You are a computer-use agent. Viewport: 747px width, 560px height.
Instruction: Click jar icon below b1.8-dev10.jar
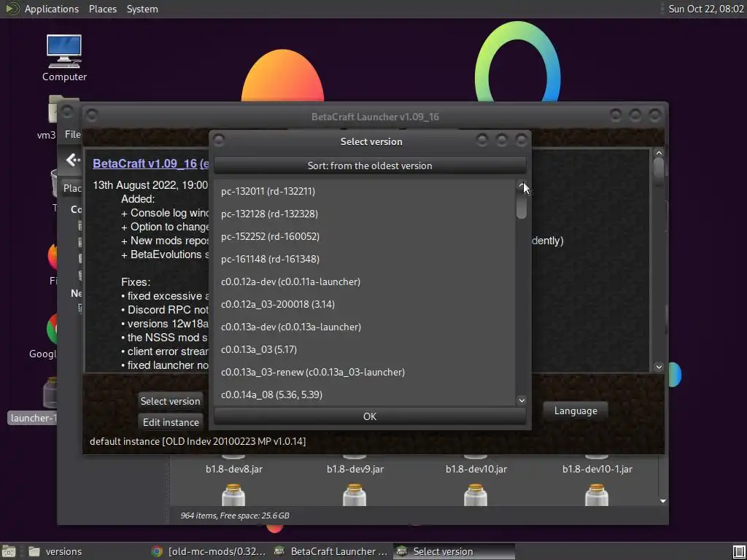(x=476, y=495)
